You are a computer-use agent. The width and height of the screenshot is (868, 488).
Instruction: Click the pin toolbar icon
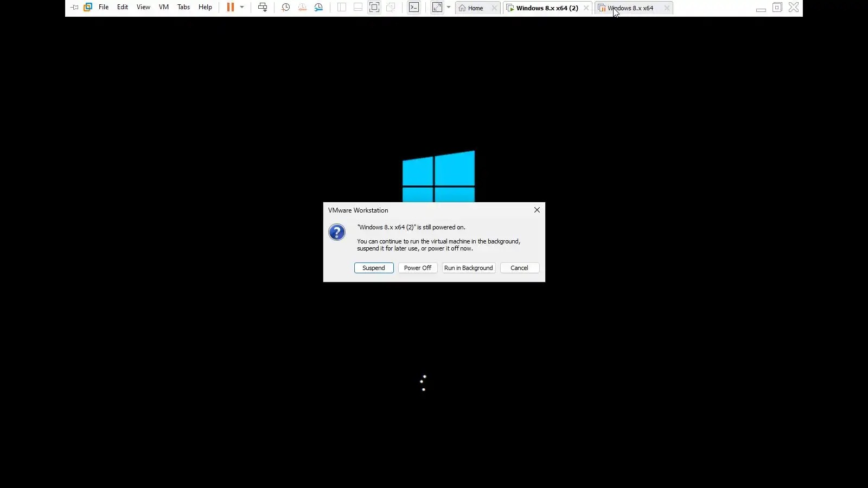[74, 8]
